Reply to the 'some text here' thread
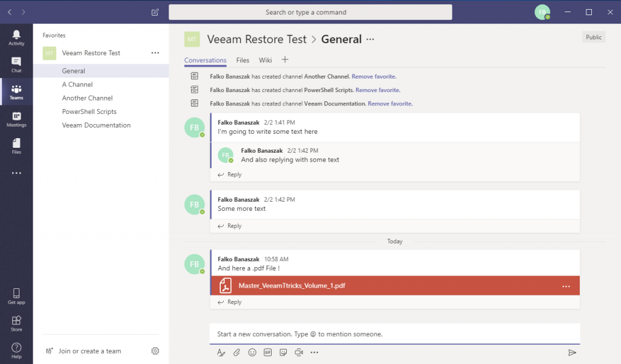This screenshot has width=621, height=364. (230, 174)
